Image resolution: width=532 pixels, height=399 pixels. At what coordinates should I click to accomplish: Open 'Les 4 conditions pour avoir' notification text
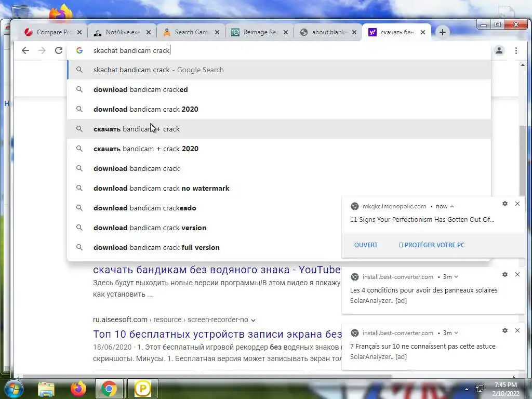[424, 290]
